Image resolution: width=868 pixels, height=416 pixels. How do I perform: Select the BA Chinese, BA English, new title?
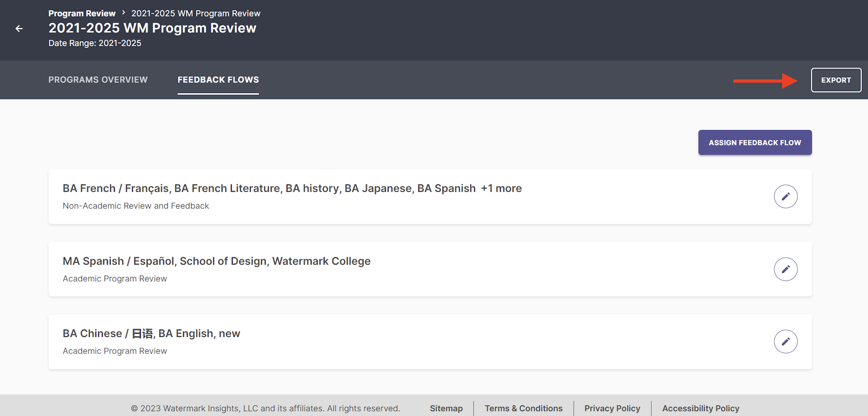tap(151, 333)
